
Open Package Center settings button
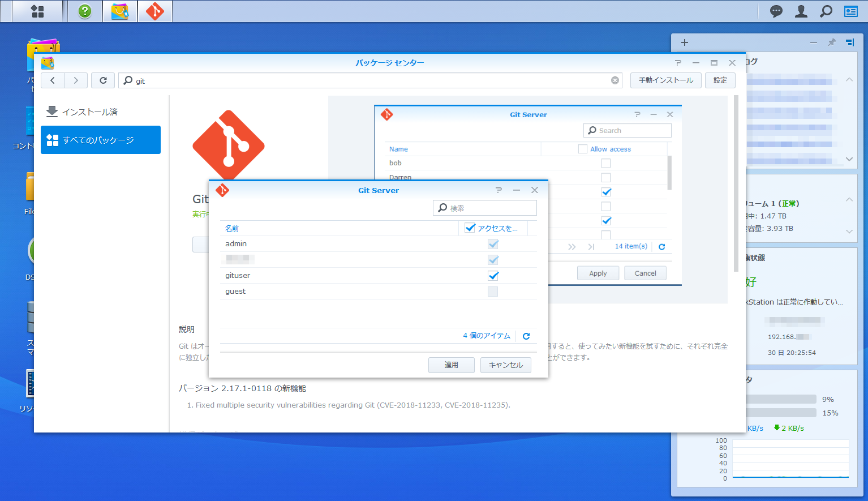tap(720, 80)
